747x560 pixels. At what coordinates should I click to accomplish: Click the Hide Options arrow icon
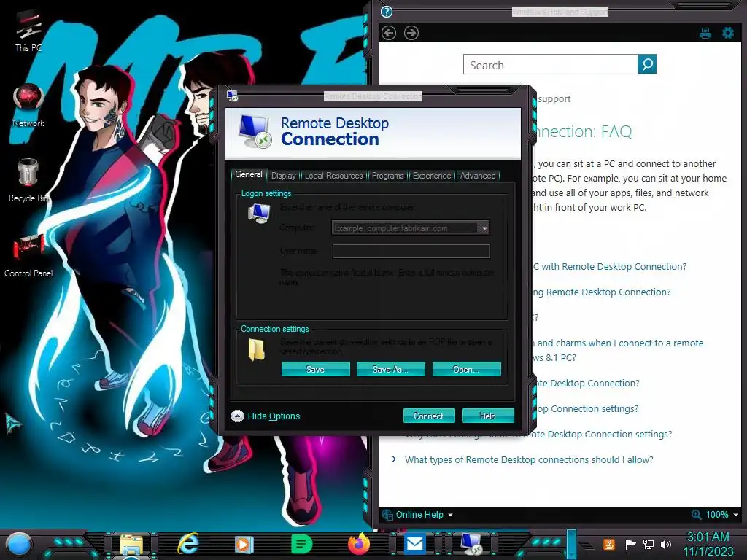(237, 416)
